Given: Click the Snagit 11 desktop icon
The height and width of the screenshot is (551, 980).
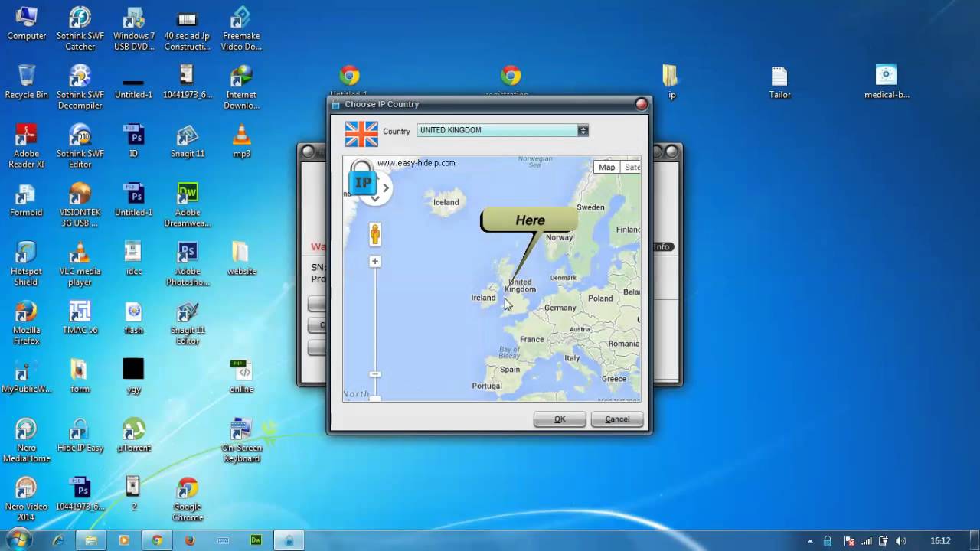Looking at the screenshot, I should [x=188, y=141].
